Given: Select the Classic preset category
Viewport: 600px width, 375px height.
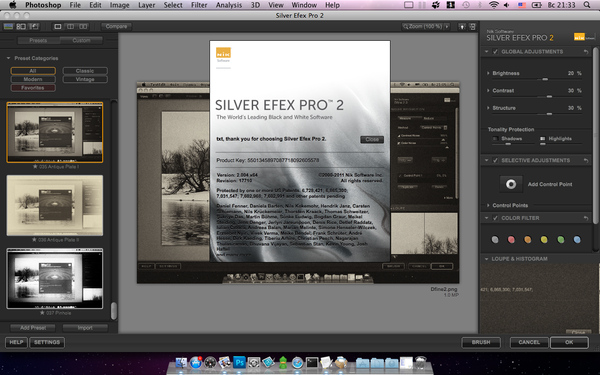Looking at the screenshot, I should point(85,71).
